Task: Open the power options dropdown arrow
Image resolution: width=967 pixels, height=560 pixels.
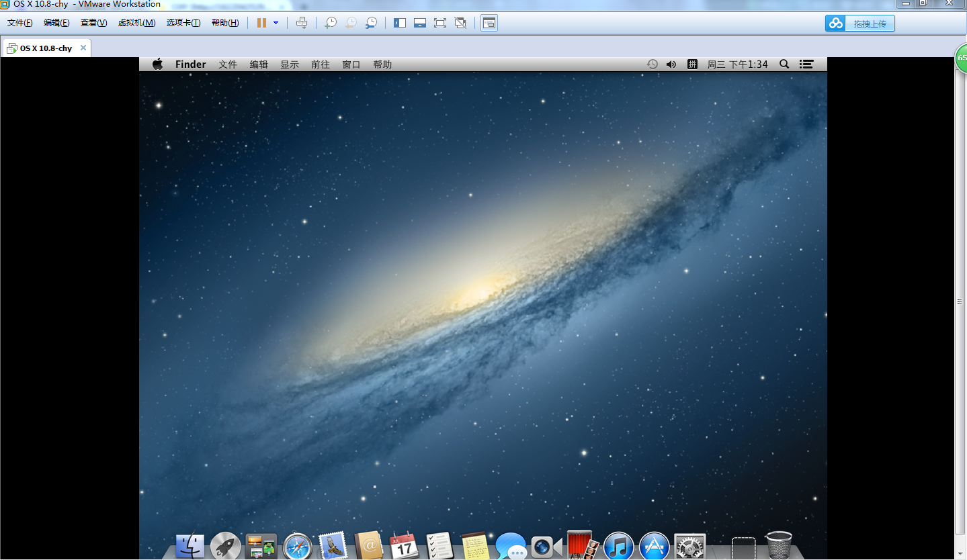Action: pos(276,23)
